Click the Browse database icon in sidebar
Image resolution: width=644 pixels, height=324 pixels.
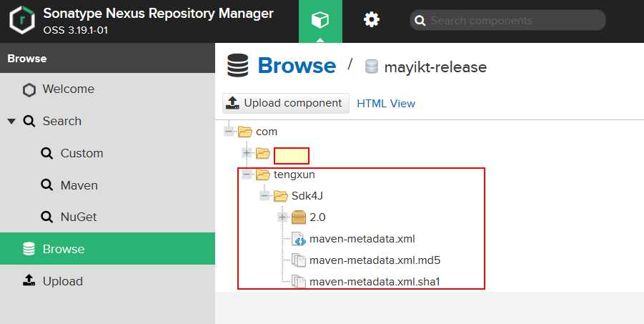[29, 249]
